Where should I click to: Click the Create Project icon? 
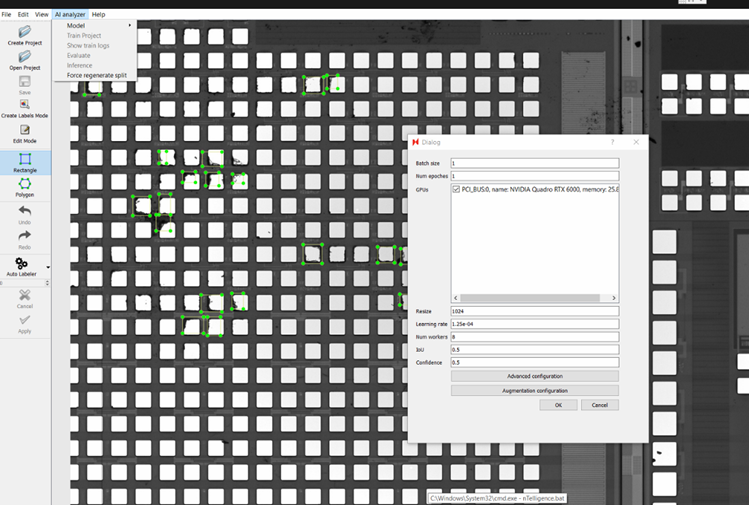click(24, 33)
